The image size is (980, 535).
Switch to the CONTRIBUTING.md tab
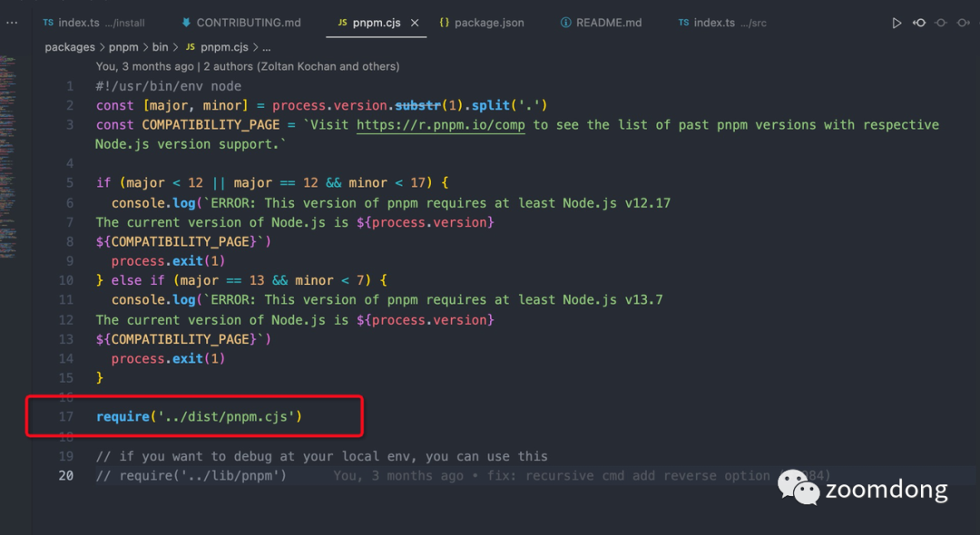point(241,23)
